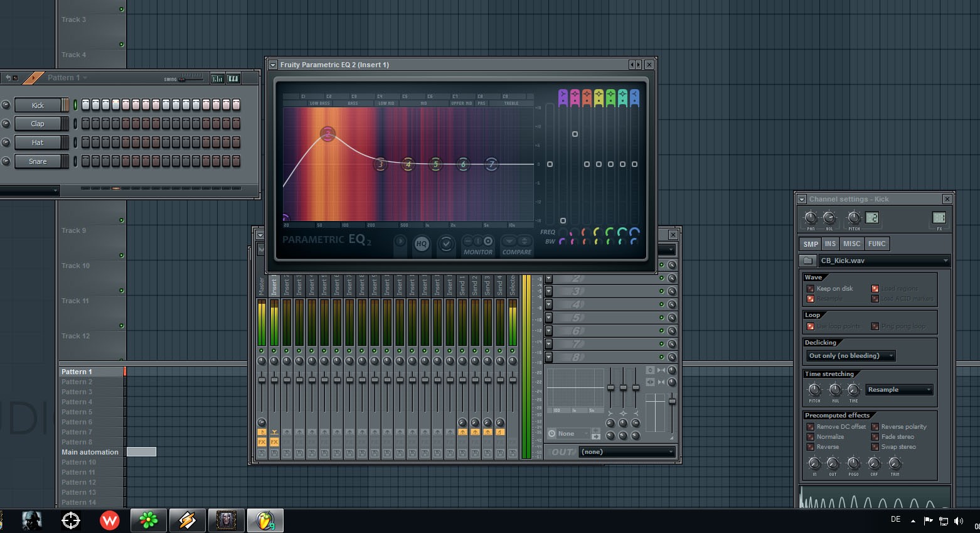Open Winamp from the taskbar

click(187, 520)
